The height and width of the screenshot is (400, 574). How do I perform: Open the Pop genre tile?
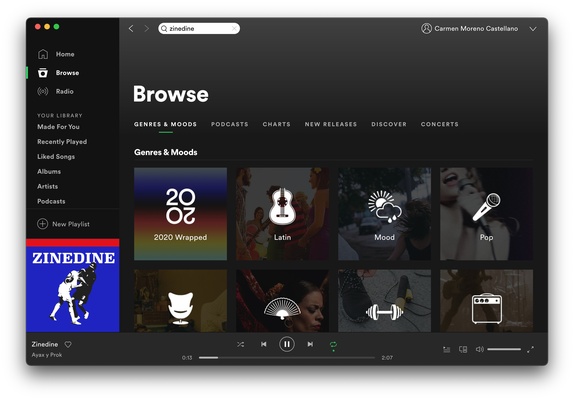[x=487, y=214]
